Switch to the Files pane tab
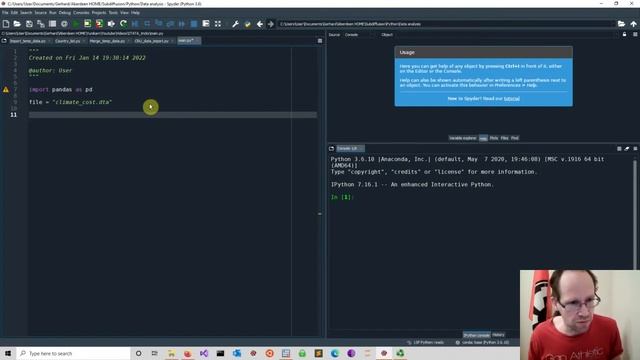The width and height of the screenshot is (640, 360). (x=504, y=138)
